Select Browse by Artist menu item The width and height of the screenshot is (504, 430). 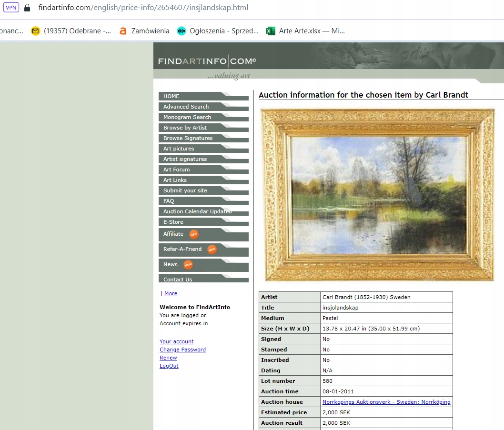tap(203, 128)
